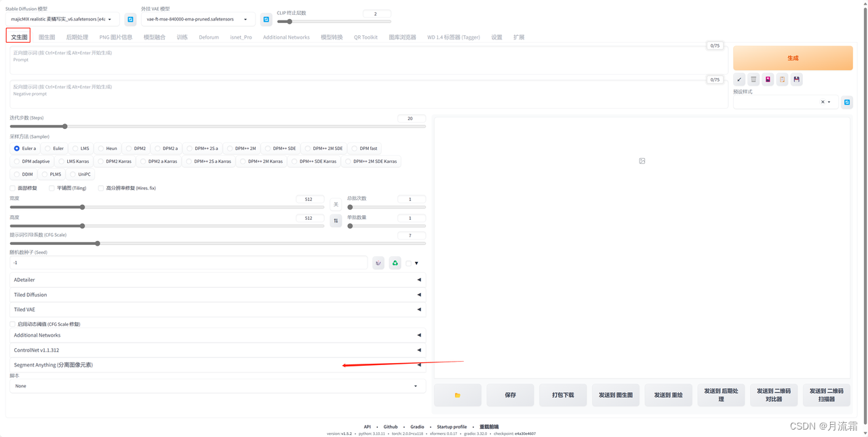This screenshot has width=868, height=437.
Task: Open the Stable Diffusion model dropdown
Action: (62, 19)
